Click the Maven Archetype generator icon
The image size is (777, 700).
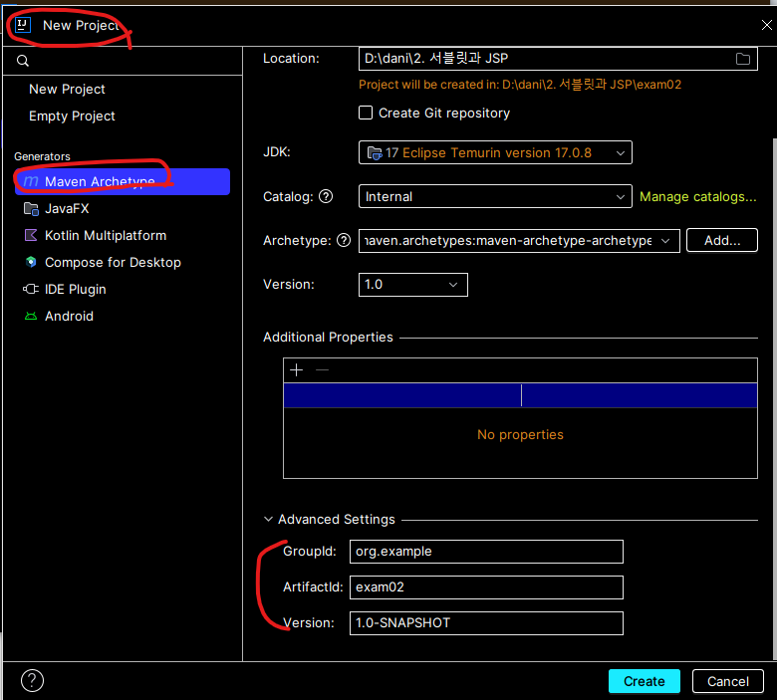[x=31, y=181]
